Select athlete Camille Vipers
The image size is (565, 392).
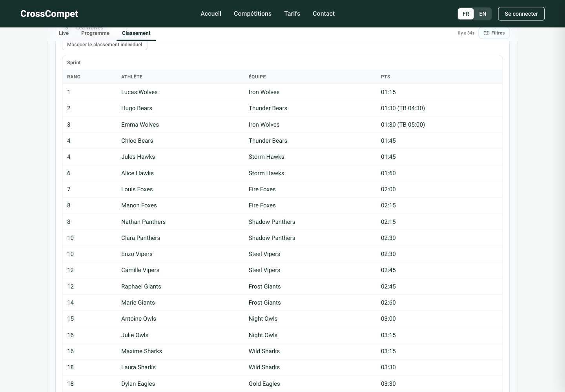tap(140, 270)
